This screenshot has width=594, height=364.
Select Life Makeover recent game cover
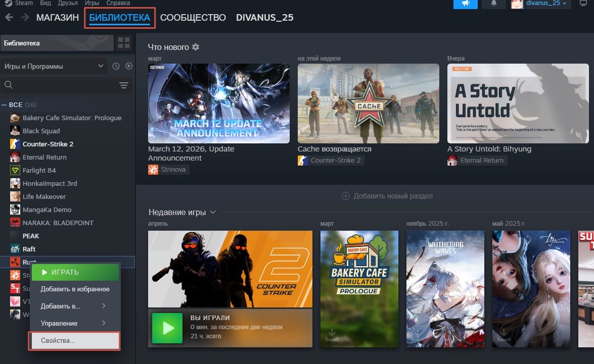click(x=531, y=289)
